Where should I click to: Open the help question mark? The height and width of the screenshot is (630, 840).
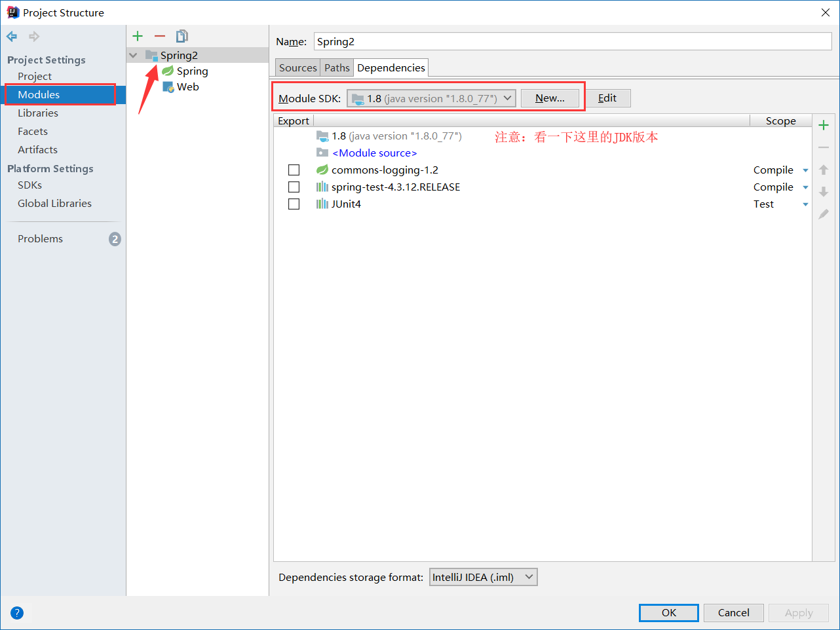[17, 613]
